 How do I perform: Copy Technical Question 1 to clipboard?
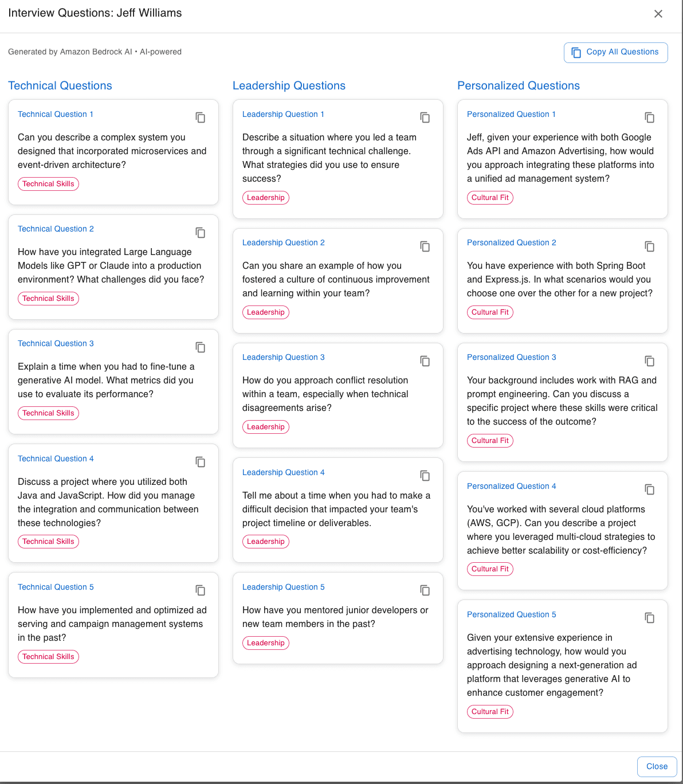pyautogui.click(x=201, y=117)
